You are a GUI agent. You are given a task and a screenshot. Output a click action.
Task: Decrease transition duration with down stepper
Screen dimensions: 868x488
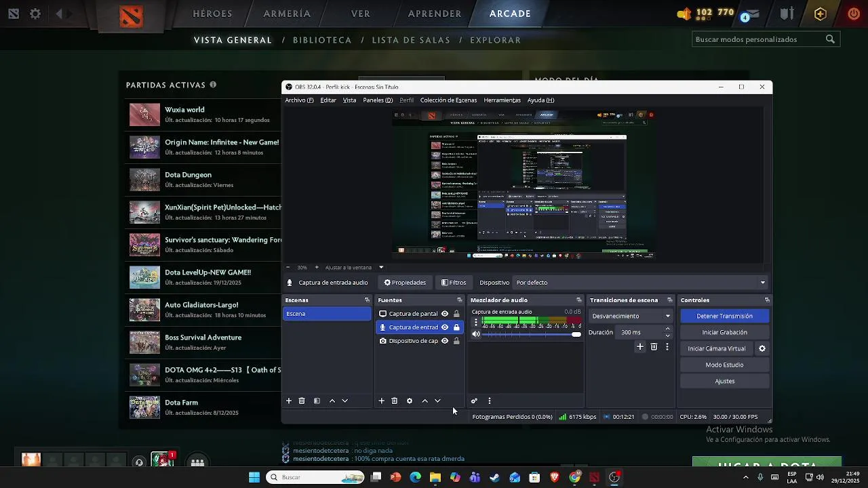[x=667, y=335]
